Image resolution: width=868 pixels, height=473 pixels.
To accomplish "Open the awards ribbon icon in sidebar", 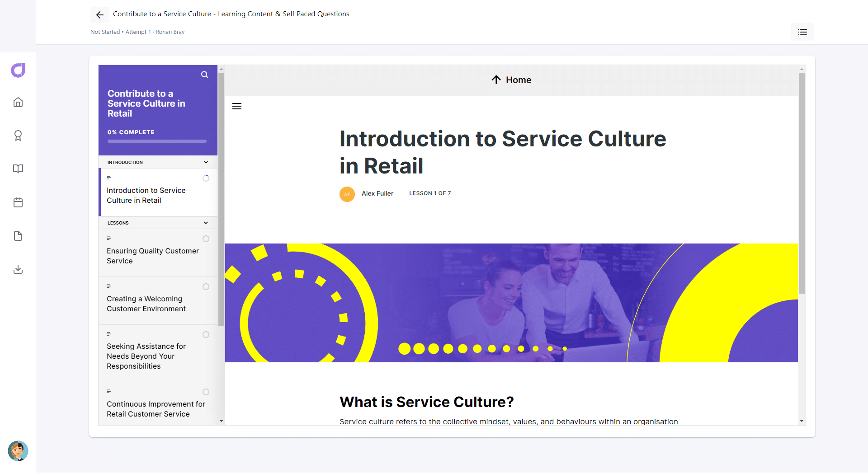I will [18, 136].
